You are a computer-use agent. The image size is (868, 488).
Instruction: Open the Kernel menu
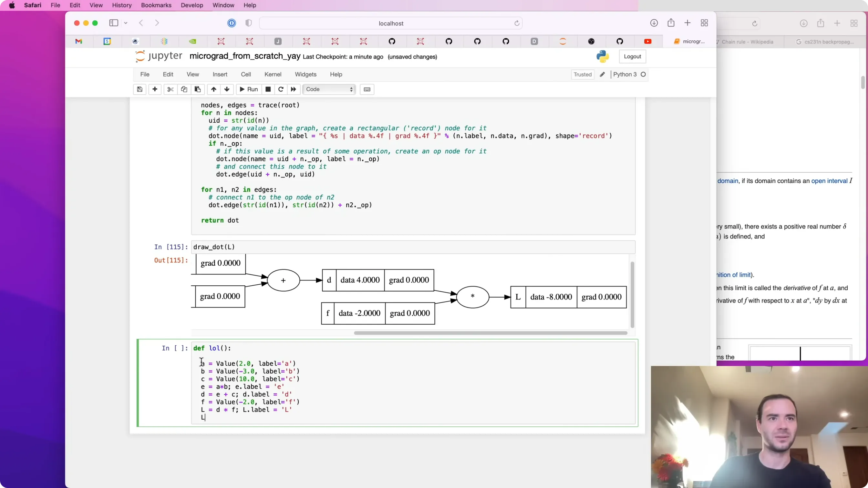(x=273, y=75)
